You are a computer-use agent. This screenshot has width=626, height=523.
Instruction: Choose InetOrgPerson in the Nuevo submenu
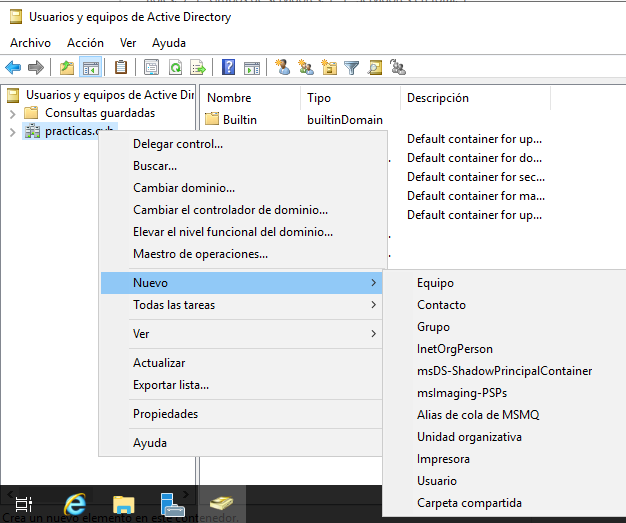[x=505, y=349]
